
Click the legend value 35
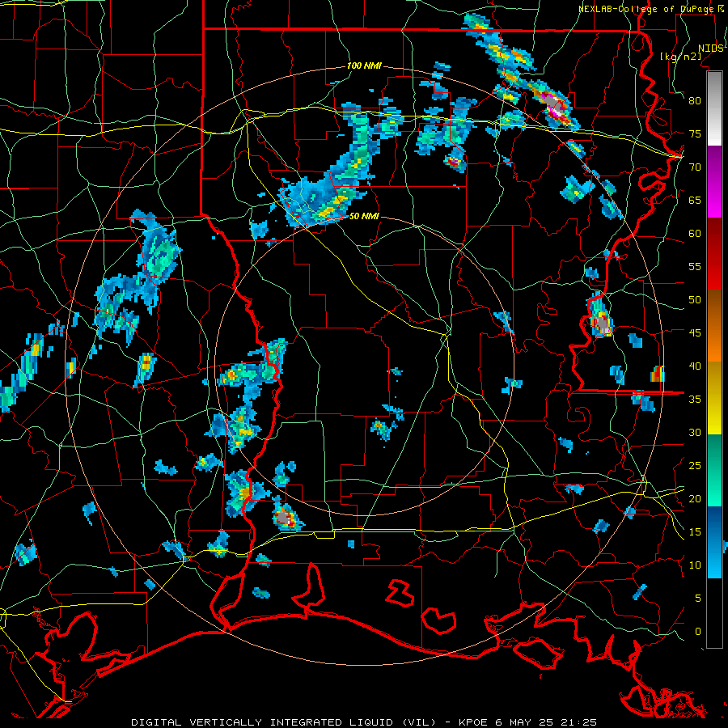(695, 400)
